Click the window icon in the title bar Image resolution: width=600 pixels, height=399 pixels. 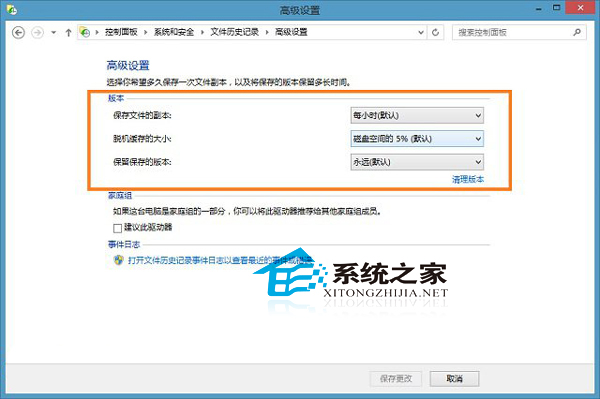pos(11,10)
